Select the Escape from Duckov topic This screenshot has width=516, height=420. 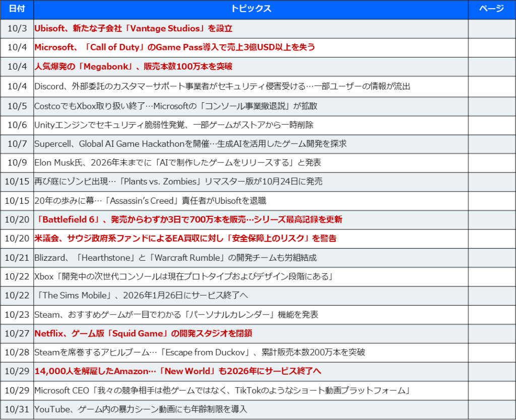click(200, 352)
